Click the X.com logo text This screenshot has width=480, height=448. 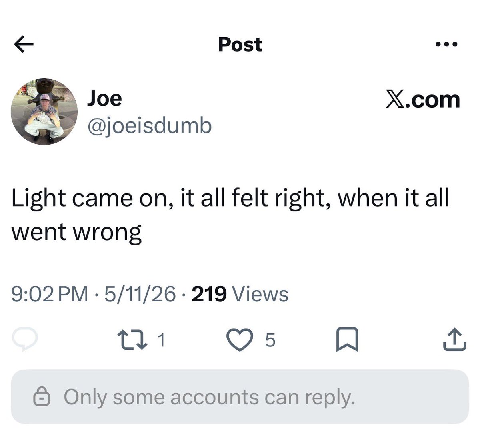pyautogui.click(x=423, y=99)
